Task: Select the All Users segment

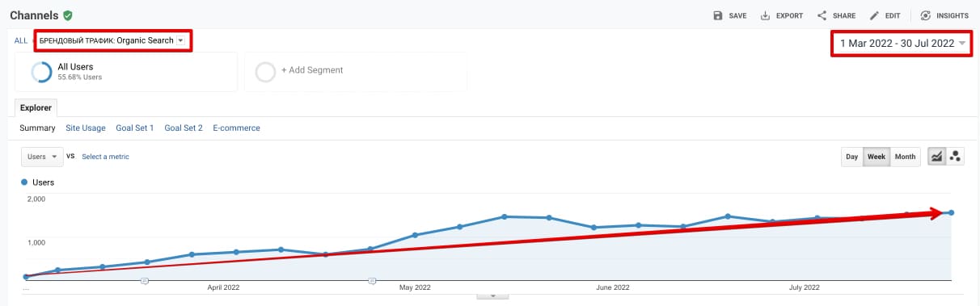Action: tap(125, 71)
